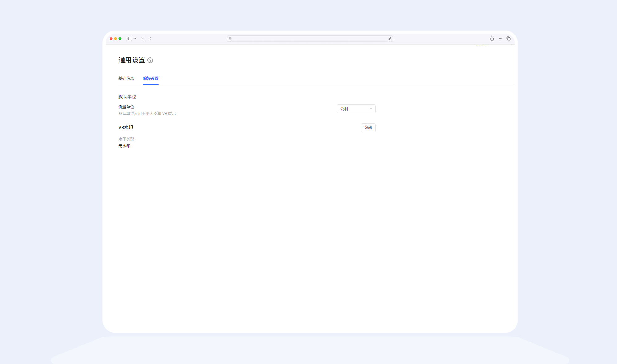Click the help icon beside 通用设置

coord(150,60)
